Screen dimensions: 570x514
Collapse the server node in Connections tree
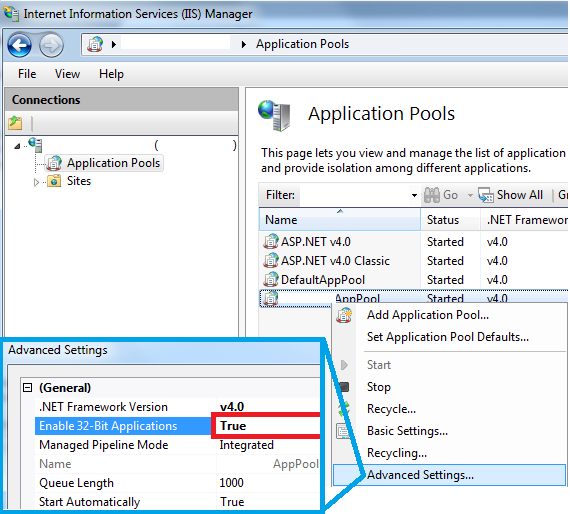pos(17,146)
